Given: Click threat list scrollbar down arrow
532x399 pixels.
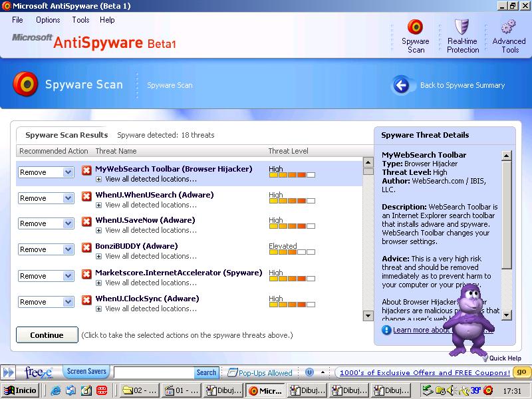Looking at the screenshot, I should (x=368, y=316).
